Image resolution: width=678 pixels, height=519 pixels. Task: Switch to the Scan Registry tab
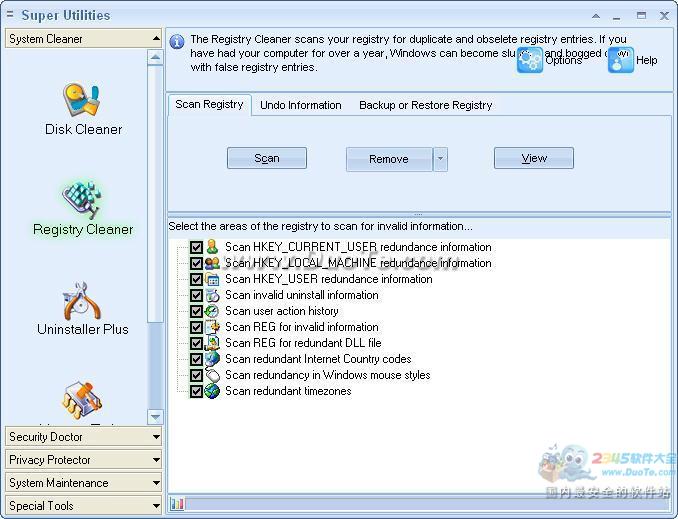coord(209,105)
